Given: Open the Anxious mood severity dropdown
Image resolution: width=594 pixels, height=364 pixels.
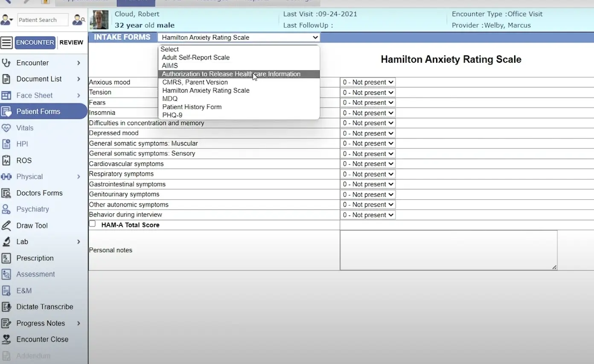Looking at the screenshot, I should click(x=367, y=82).
